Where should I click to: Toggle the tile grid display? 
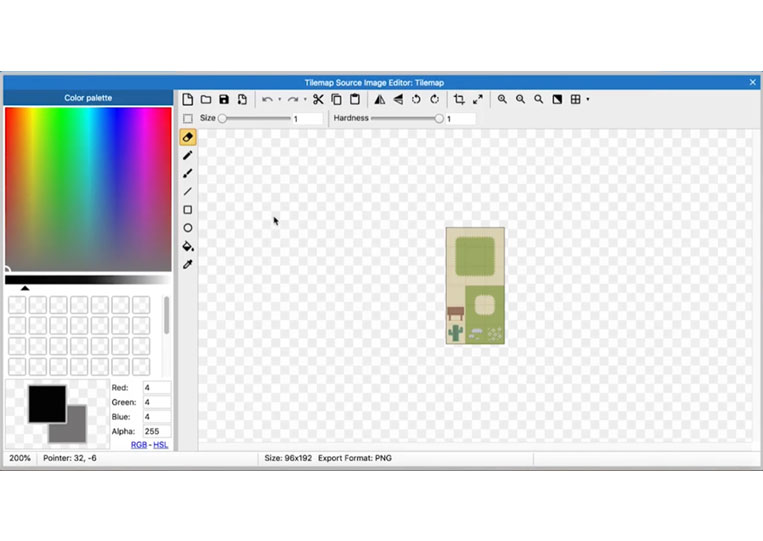tap(576, 99)
